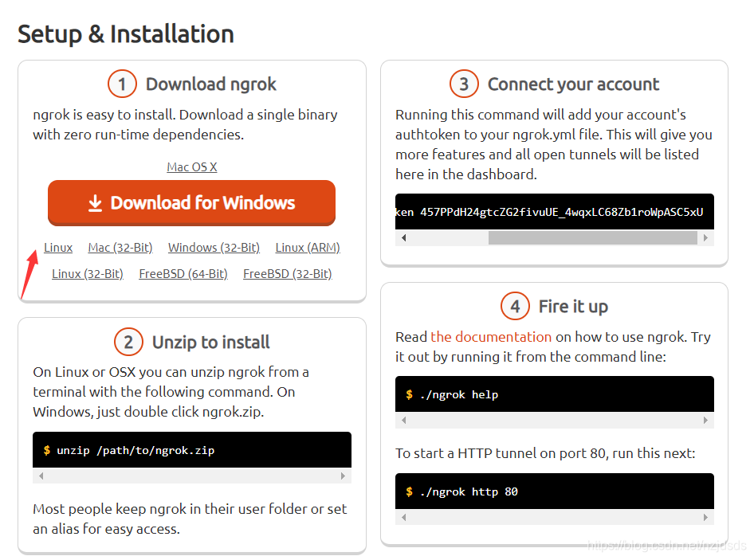
Task: Click the Connect your account step heading
Action: pos(573,84)
